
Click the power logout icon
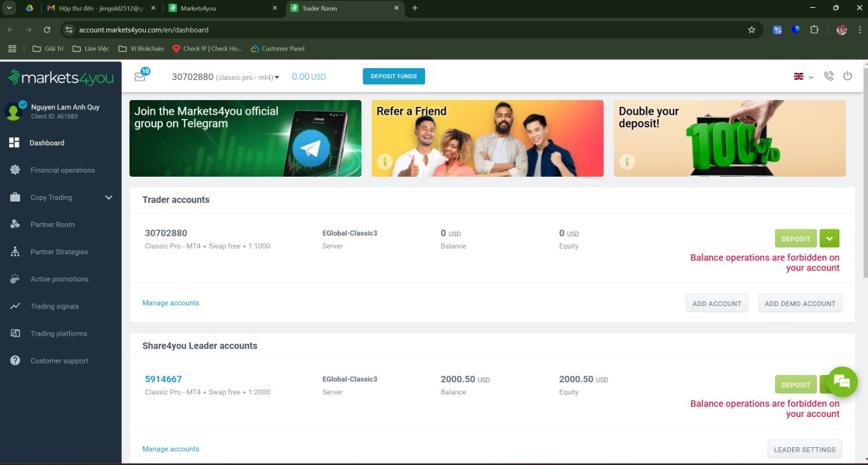point(848,76)
